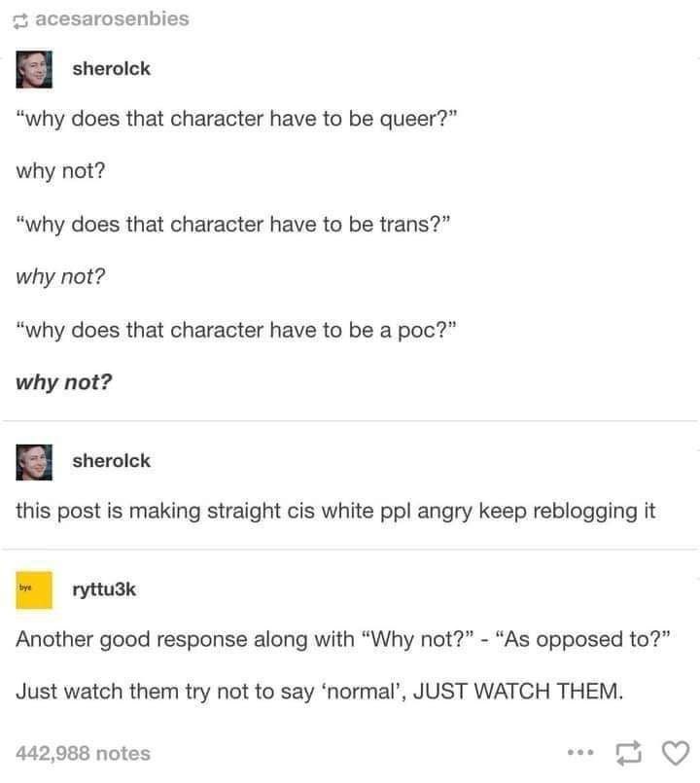This screenshot has height=783, width=700.
Task: Like the post with the heart icon
Action: tap(676, 753)
